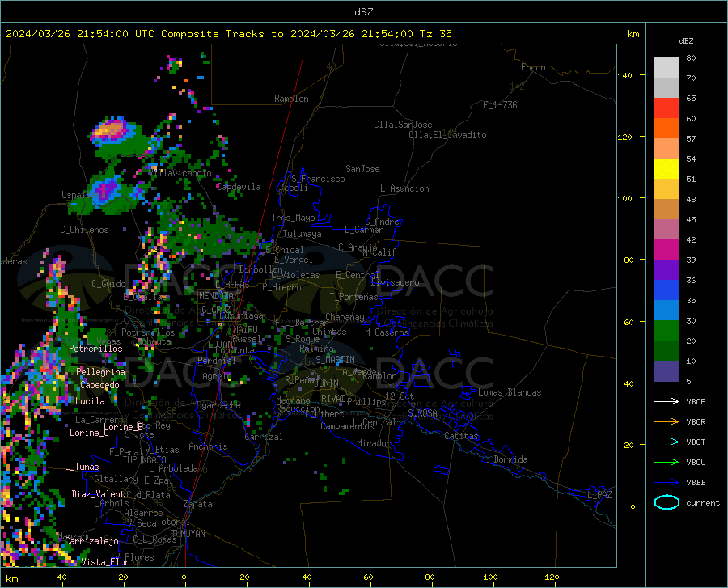
Task: Click the Lomas_Blancas map label
Action: click(x=510, y=392)
